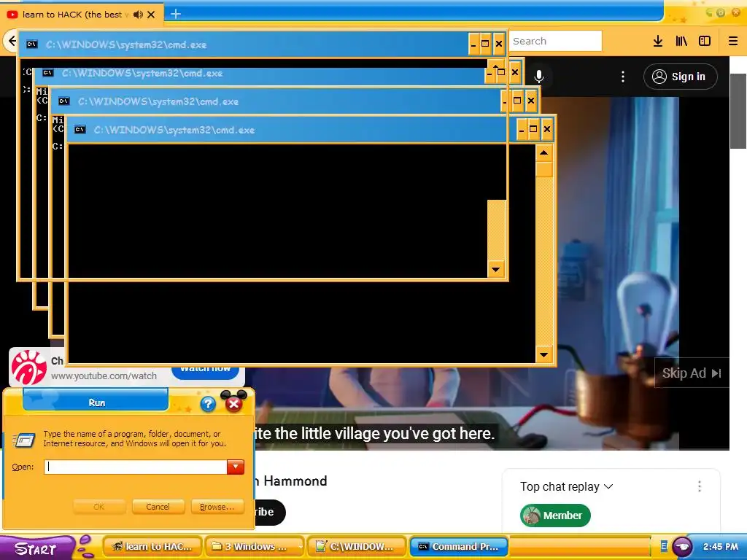Click the YouTube voice search microphone
747x560 pixels.
[x=539, y=76]
